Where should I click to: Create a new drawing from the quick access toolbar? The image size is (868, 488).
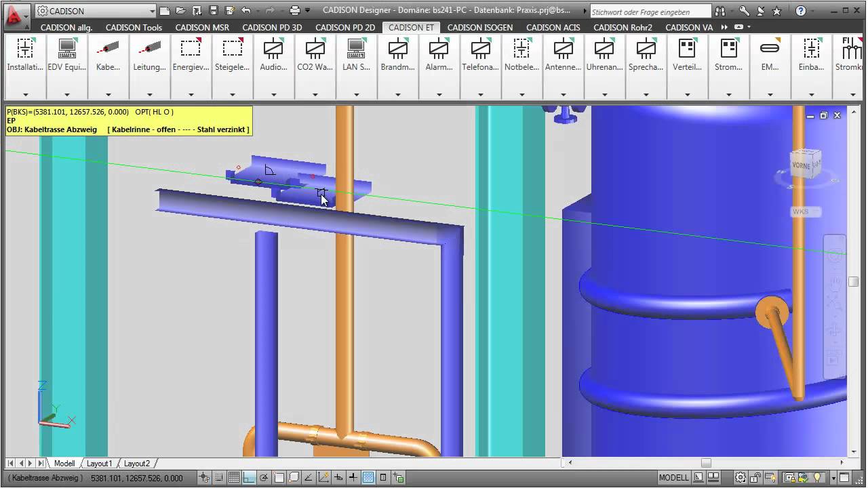(x=164, y=11)
